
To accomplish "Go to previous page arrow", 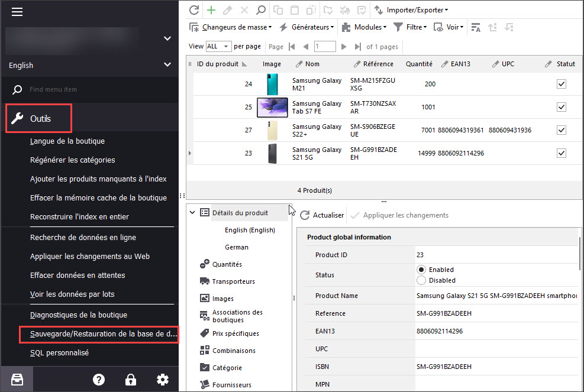I will (306, 47).
